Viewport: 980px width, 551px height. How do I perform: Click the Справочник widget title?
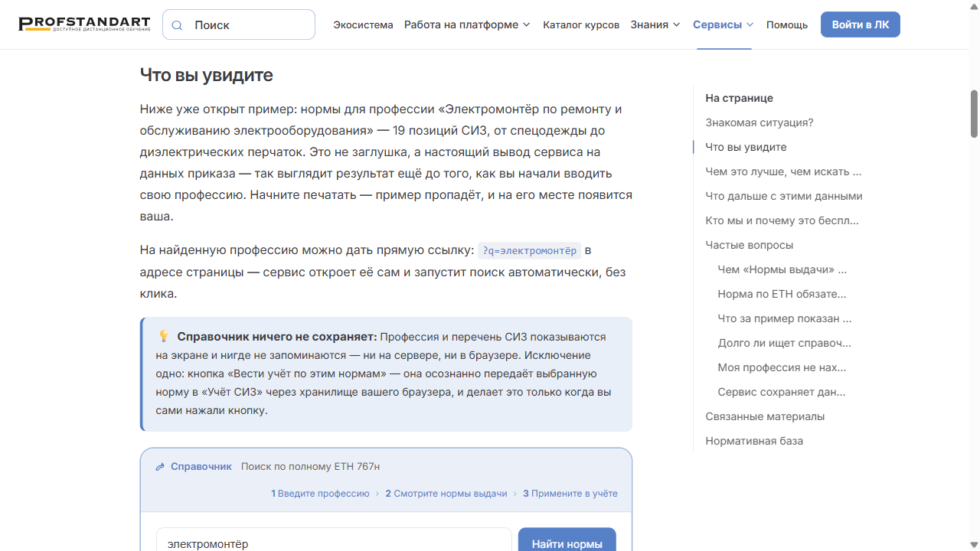[x=201, y=466]
